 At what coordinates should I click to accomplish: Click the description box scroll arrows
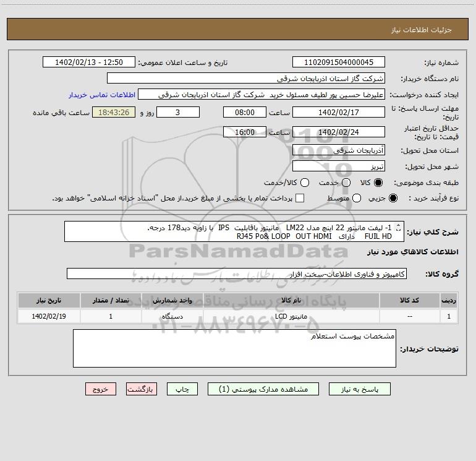point(399,227)
